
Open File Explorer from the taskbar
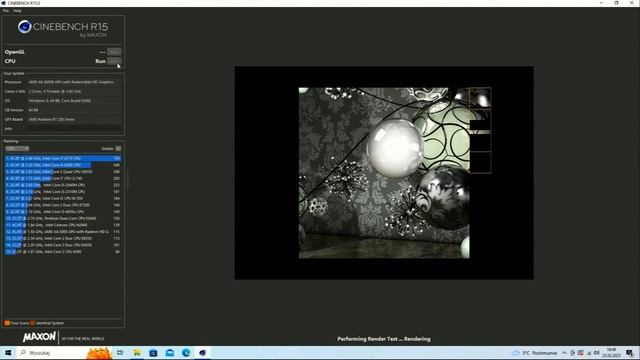pos(137,353)
